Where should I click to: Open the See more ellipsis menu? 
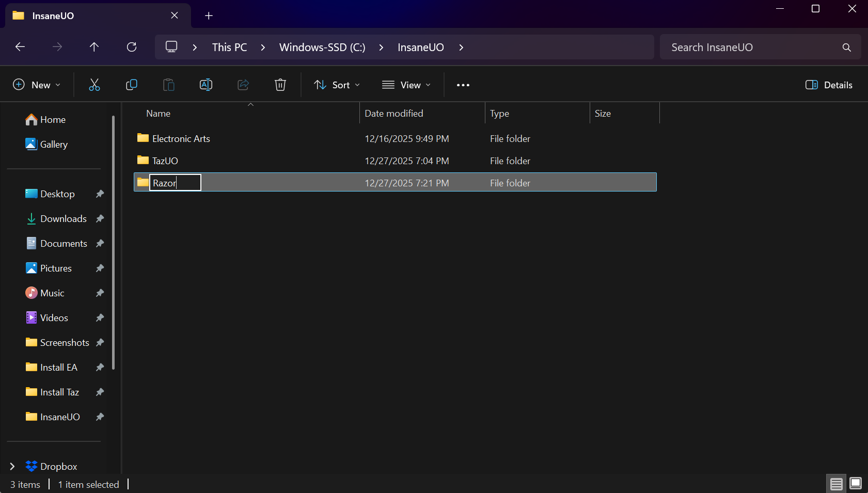pyautogui.click(x=463, y=85)
